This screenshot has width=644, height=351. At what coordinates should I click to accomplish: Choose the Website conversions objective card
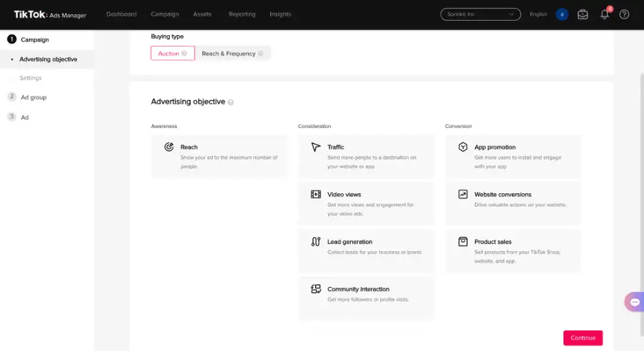[513, 204]
